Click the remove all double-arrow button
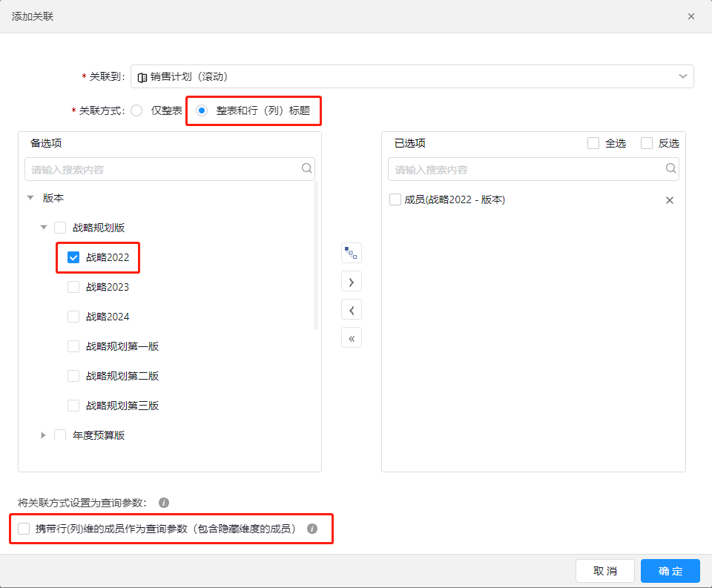 [352, 338]
